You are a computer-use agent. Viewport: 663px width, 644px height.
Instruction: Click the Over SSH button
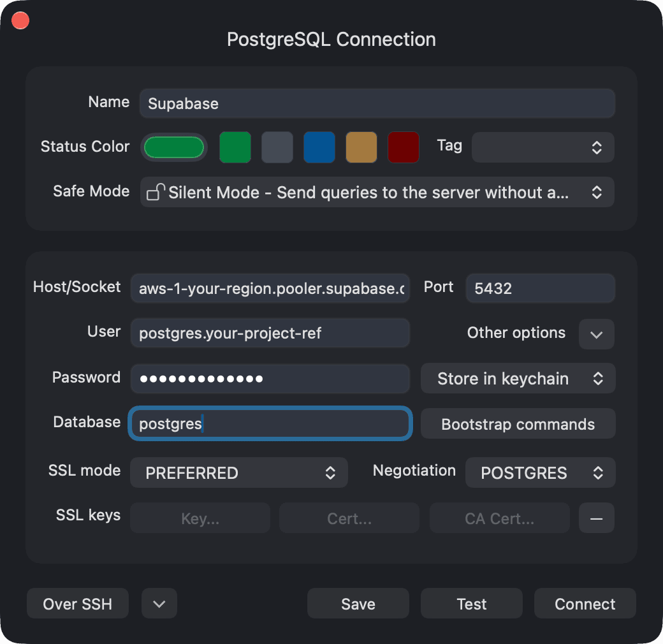pyautogui.click(x=77, y=603)
